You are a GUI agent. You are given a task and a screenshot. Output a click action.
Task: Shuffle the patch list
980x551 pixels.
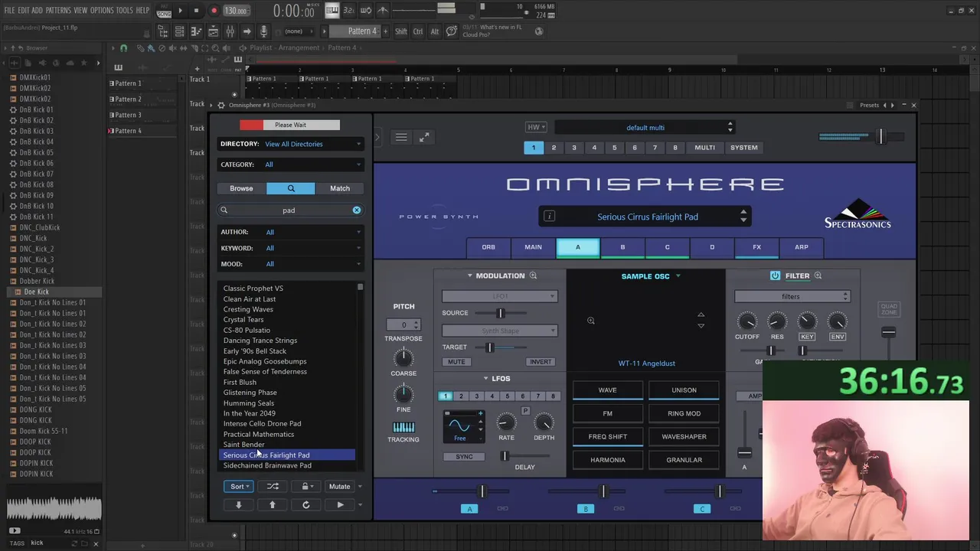click(273, 486)
